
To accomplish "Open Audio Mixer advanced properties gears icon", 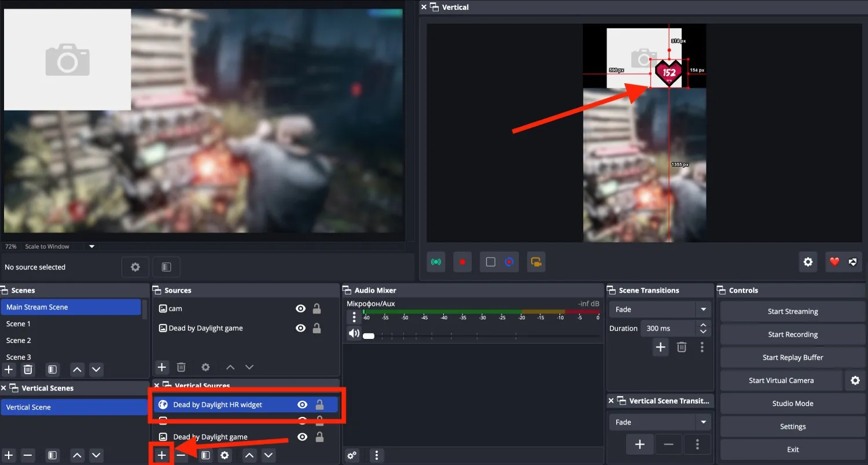I will [352, 456].
